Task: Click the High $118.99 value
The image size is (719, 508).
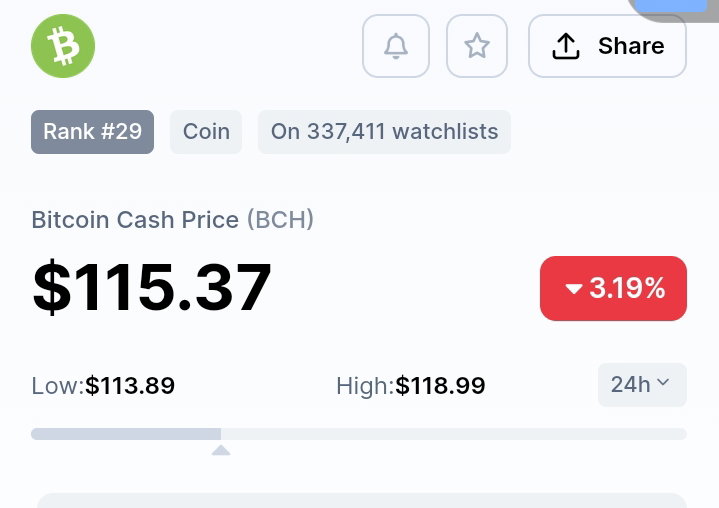Action: click(440, 385)
